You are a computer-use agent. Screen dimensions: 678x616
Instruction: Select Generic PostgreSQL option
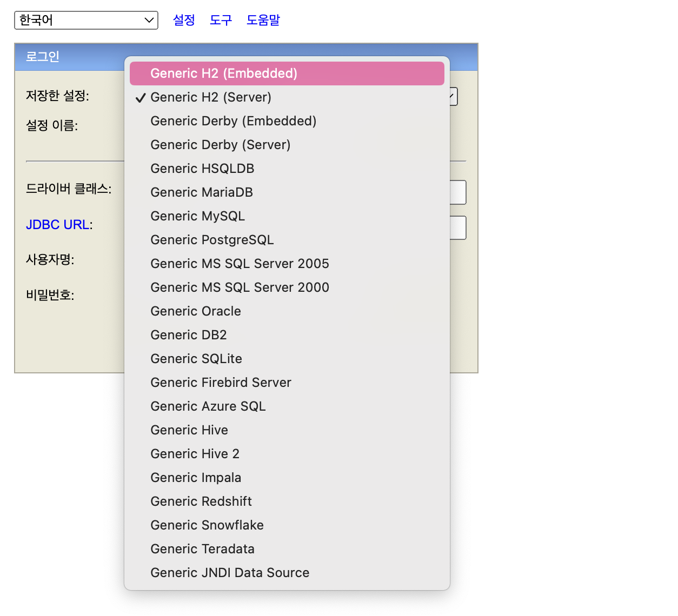[287, 240]
